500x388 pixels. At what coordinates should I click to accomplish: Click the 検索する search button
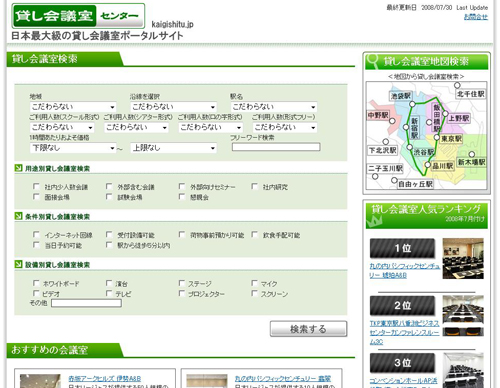(308, 329)
